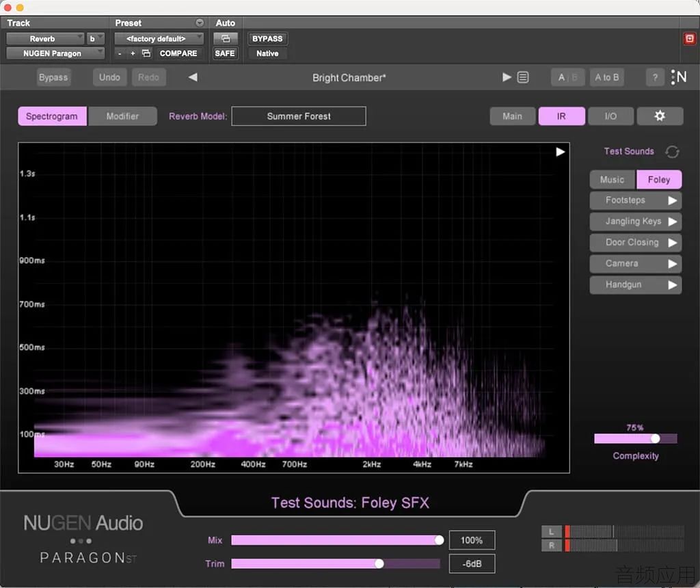Toggle the A/B comparison button
The width and height of the screenshot is (700, 588).
[x=567, y=77]
